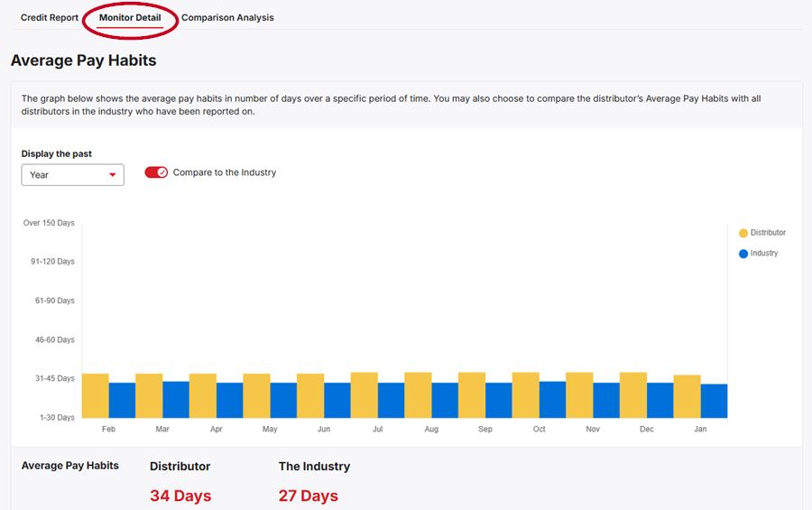Click The Industry 27 Days value
Viewport: 812px width, 510px height.
pos(308,496)
